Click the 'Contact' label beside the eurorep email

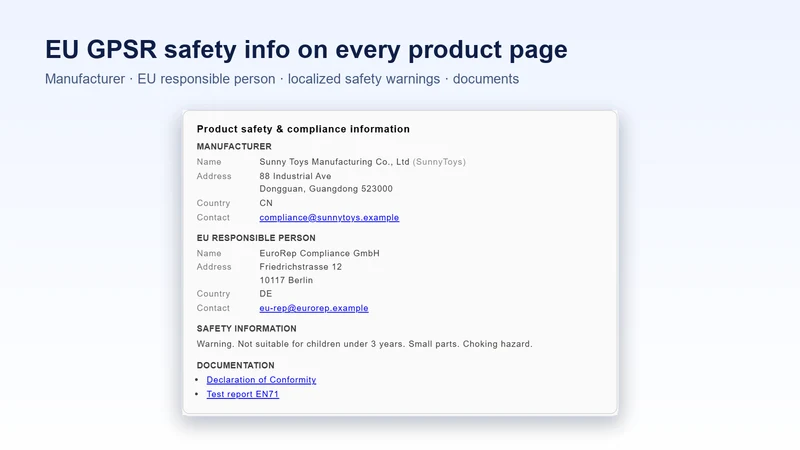(213, 308)
